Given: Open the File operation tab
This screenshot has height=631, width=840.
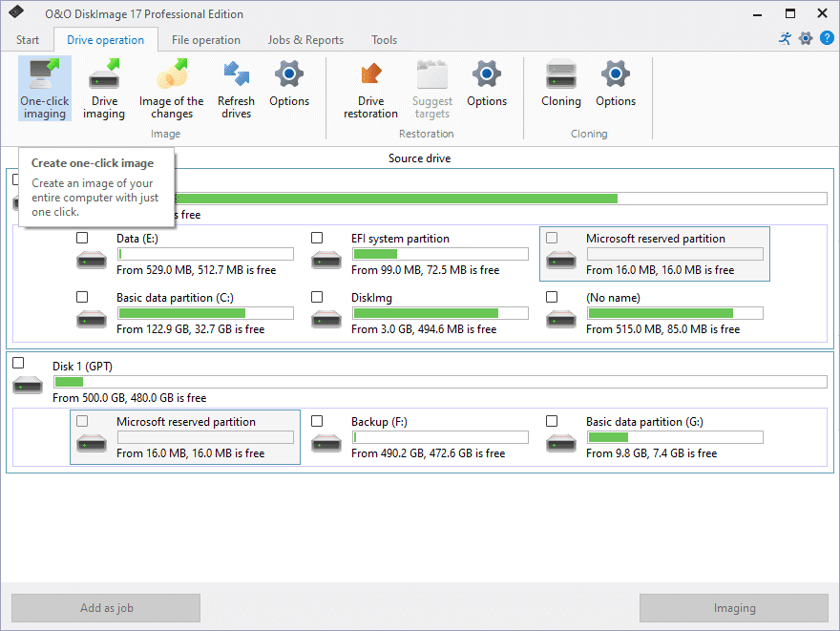Looking at the screenshot, I should 206,40.
